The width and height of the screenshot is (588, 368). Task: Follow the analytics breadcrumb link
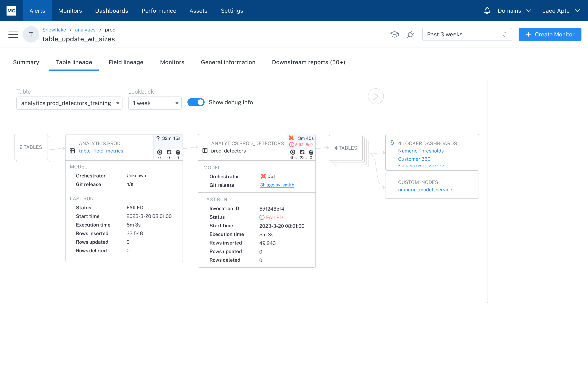[x=85, y=30]
